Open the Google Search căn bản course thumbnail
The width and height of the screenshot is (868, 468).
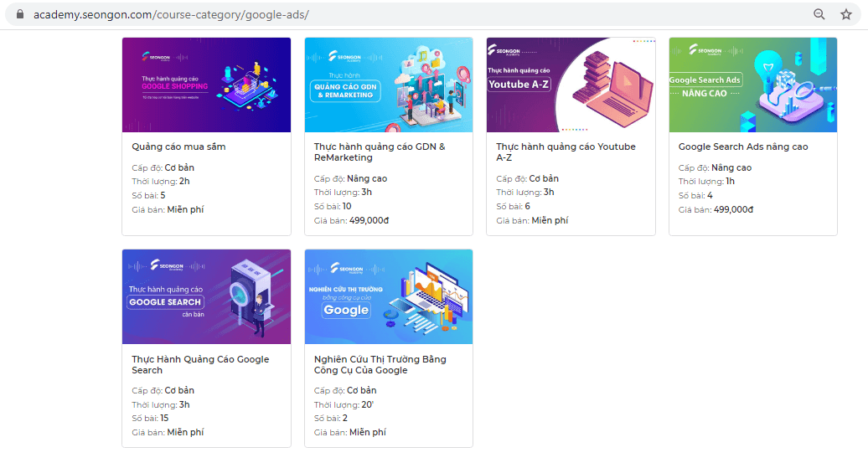[206, 296]
